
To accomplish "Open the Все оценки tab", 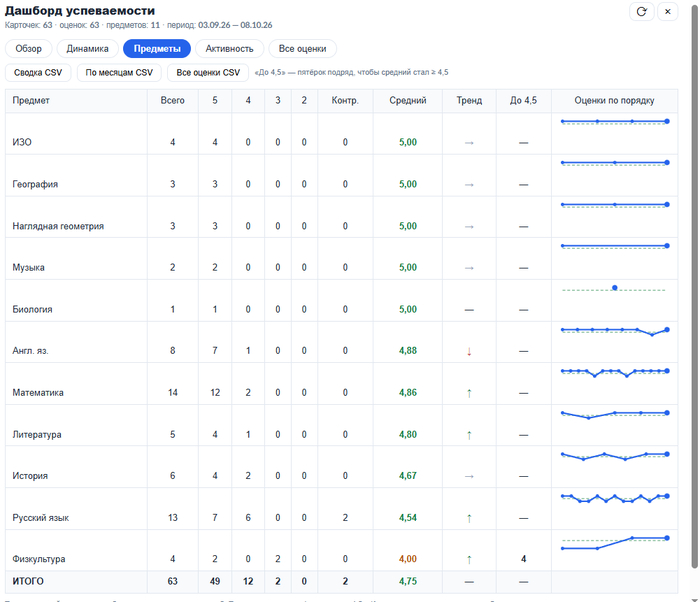I will [302, 49].
